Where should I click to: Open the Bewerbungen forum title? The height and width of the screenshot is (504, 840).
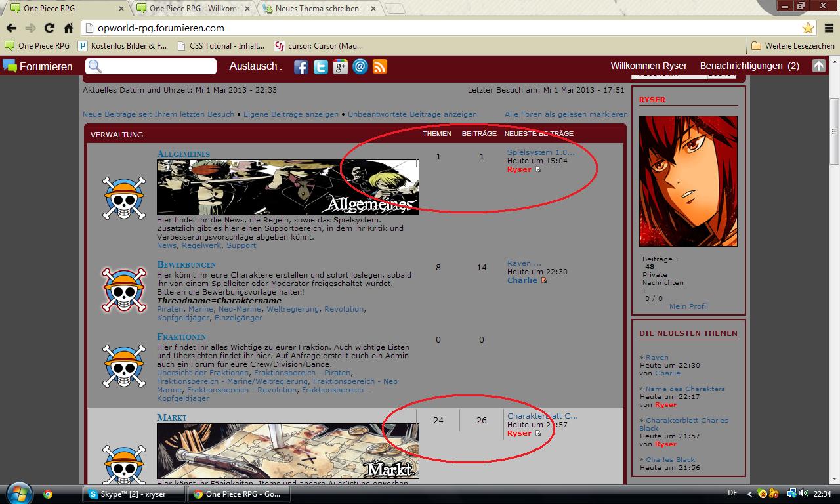186,264
